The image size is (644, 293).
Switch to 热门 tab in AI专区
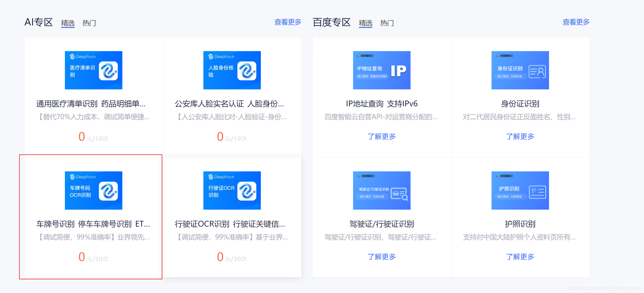[89, 23]
